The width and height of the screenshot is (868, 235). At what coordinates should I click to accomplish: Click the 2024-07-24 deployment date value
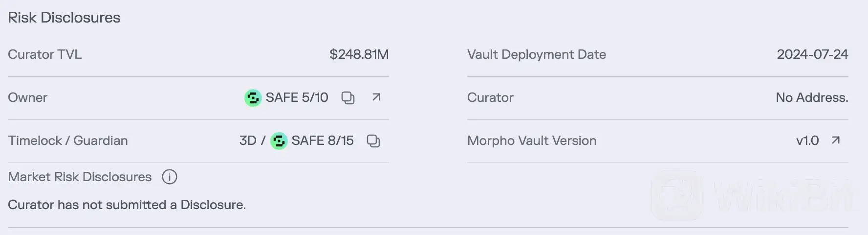click(812, 54)
